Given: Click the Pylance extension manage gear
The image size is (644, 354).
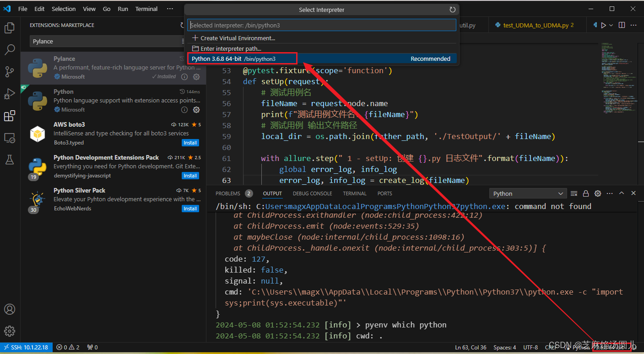Looking at the screenshot, I should (196, 77).
